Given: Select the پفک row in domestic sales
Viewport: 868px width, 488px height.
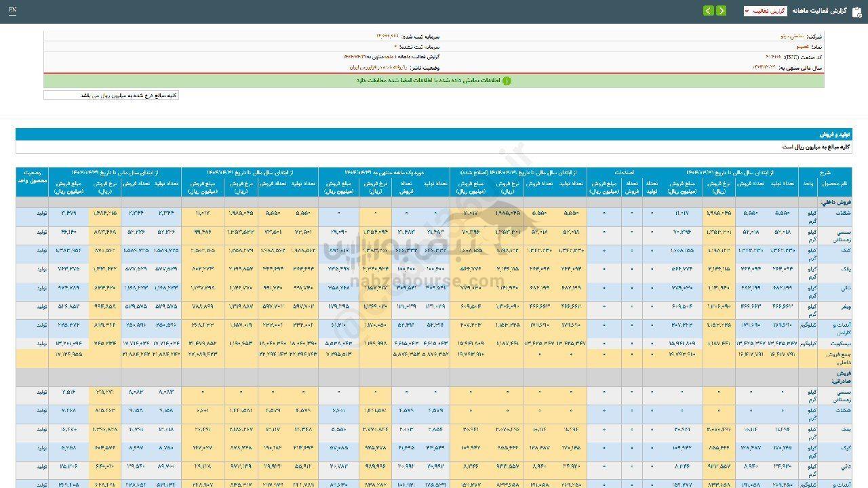Looking at the screenshot, I should pos(434,272).
